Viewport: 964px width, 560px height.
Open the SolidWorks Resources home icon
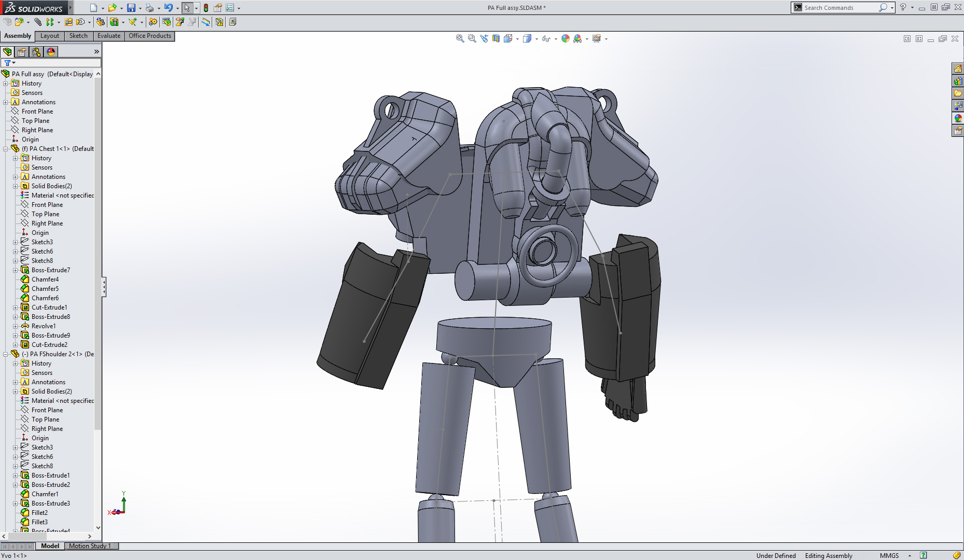point(958,68)
